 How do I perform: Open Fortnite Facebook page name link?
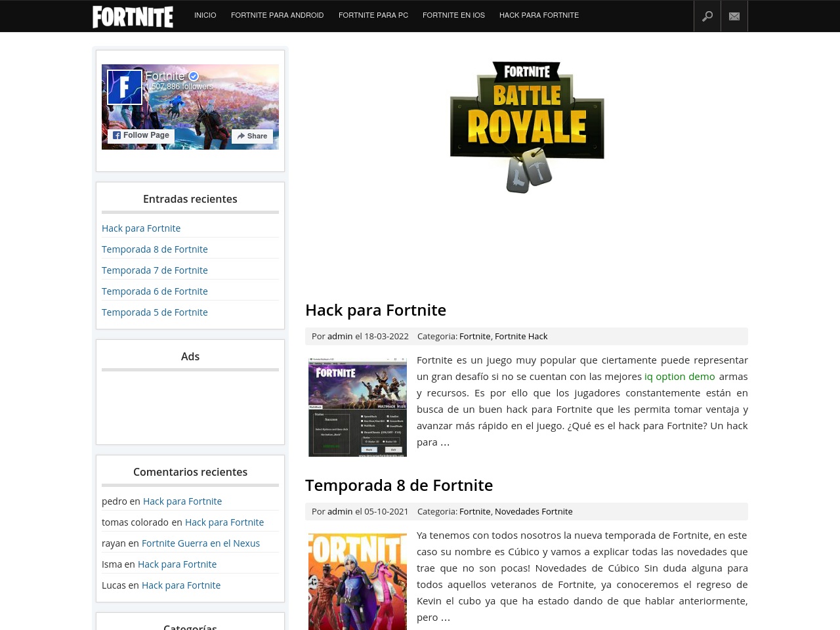click(x=165, y=76)
